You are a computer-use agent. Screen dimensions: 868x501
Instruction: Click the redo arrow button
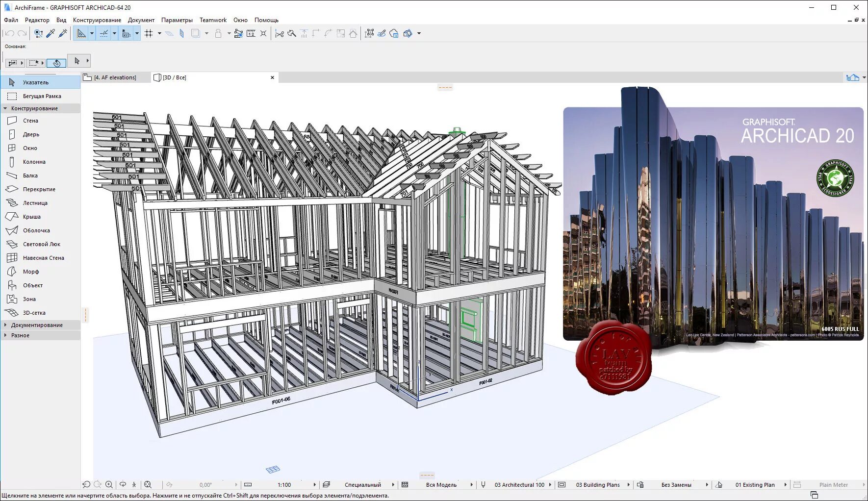[x=22, y=33]
